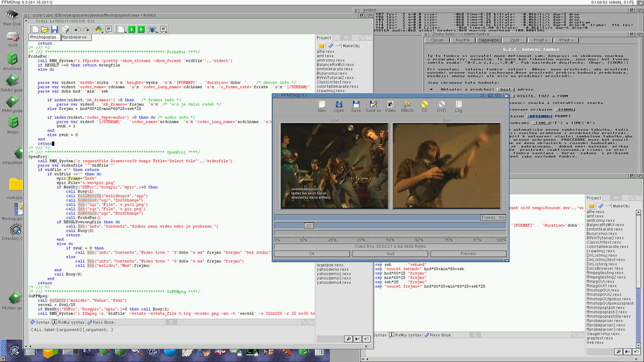Open a file using FFMShop's Open icon
644x362 pixels.
click(340, 106)
